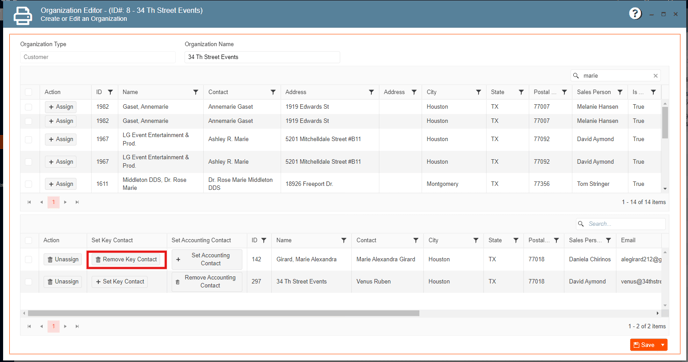Check the second LG Event Entertainment row checkbox
688x362 pixels.
pos(29,161)
